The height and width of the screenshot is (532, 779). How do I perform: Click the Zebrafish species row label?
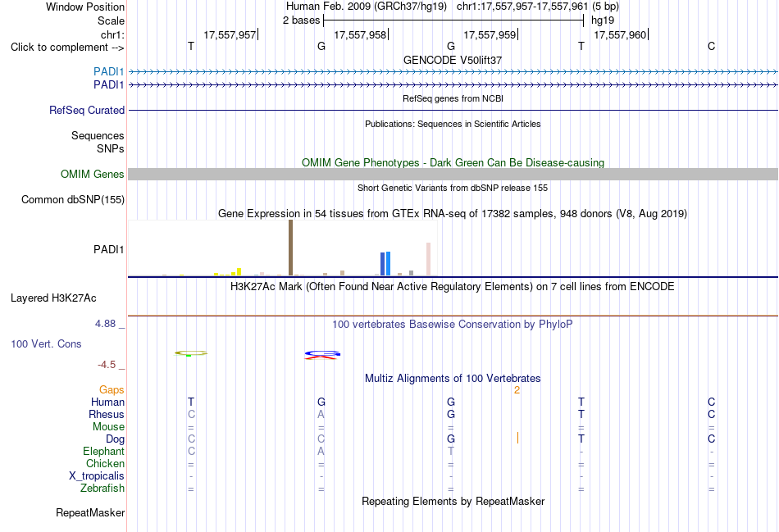point(102,489)
